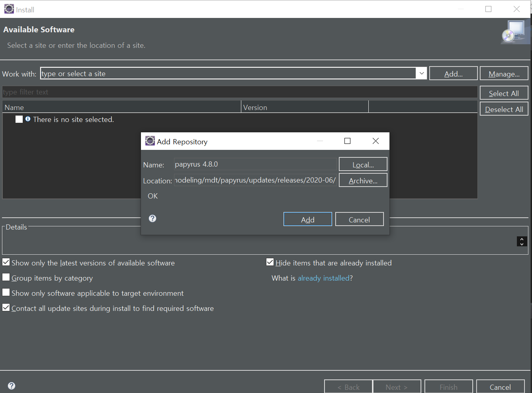Click the help icon in Add Repository dialog
Image resolution: width=532 pixels, height=393 pixels.
click(153, 218)
